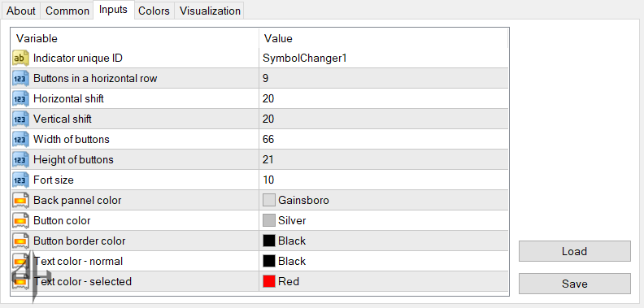This screenshot has width=644, height=308.
Task: Click the integer icon beside Width of buttons
Action: tap(20, 139)
